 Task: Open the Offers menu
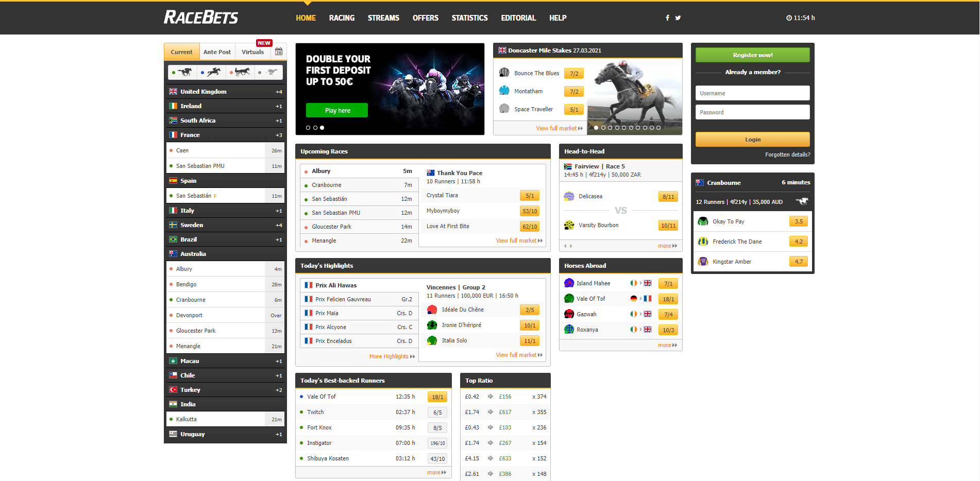click(426, 18)
